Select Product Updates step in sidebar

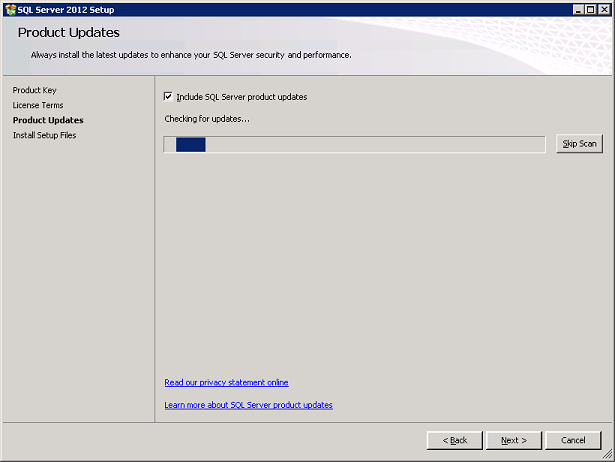coord(48,120)
